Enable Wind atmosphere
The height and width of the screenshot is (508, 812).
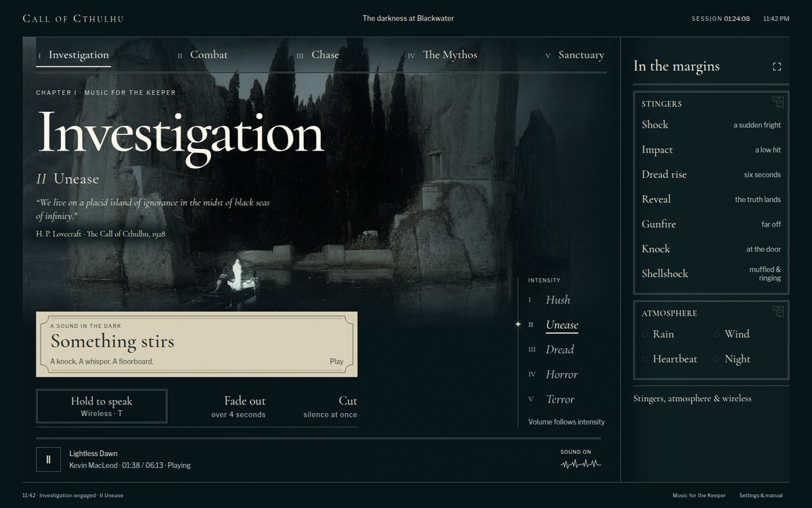[731, 334]
